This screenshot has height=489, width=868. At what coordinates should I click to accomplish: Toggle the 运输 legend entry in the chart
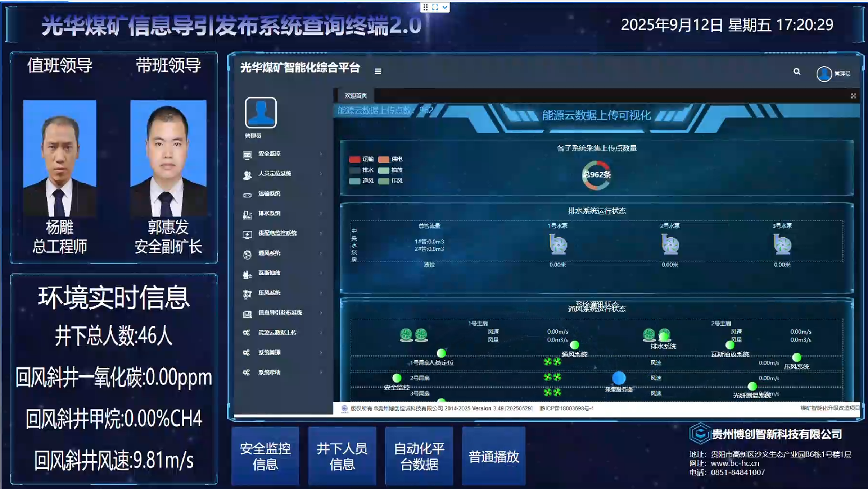354,159
